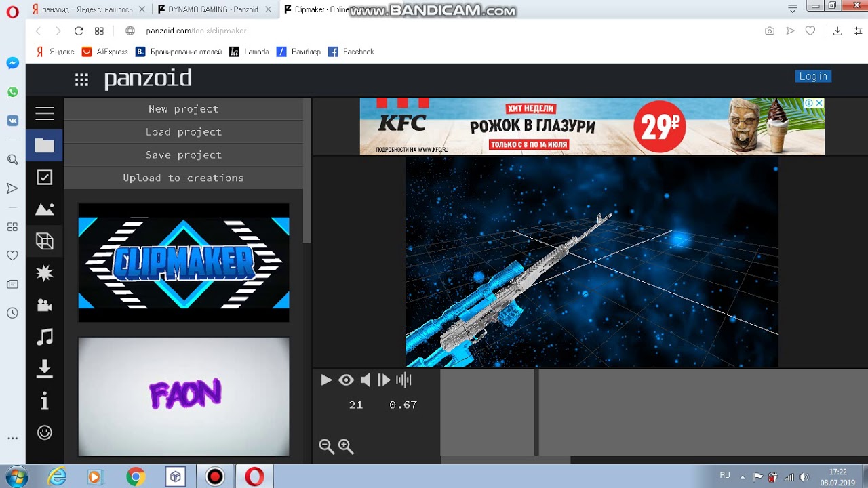Select the camera sidebar icon

[45, 305]
